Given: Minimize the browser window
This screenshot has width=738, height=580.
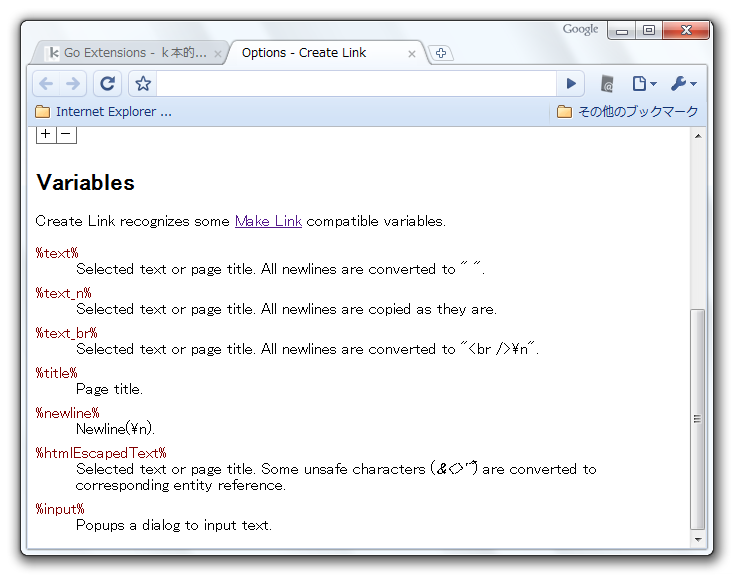Looking at the screenshot, I should (x=622, y=31).
